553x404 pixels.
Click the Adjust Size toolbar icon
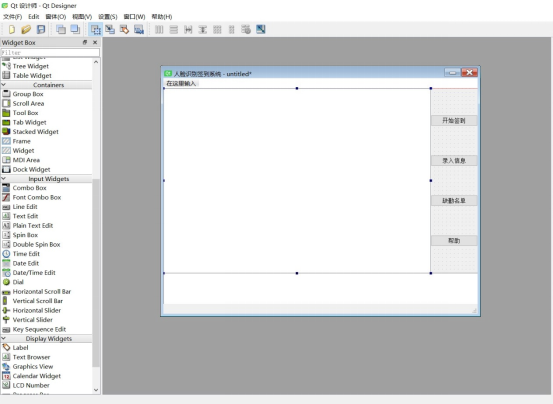click(261, 29)
